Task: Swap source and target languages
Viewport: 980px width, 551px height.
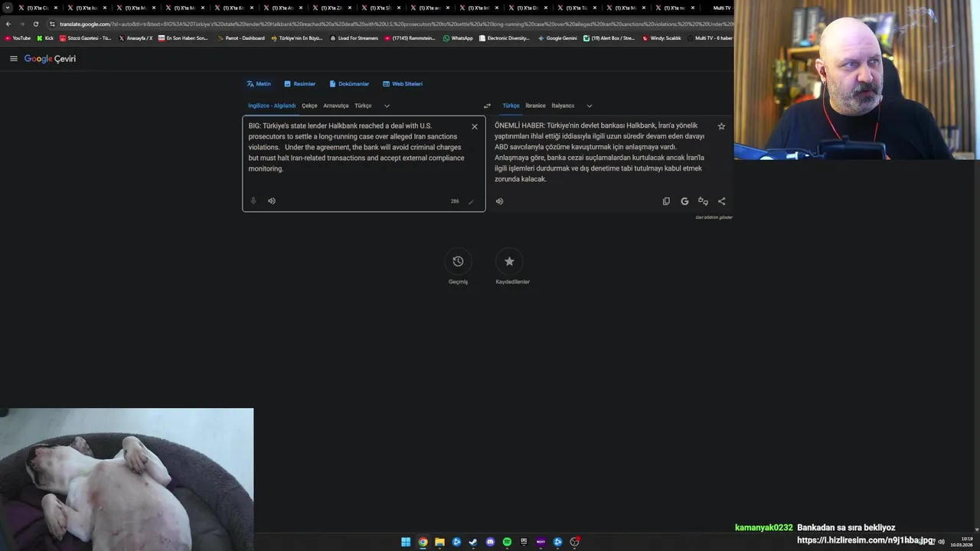Action: (487, 106)
